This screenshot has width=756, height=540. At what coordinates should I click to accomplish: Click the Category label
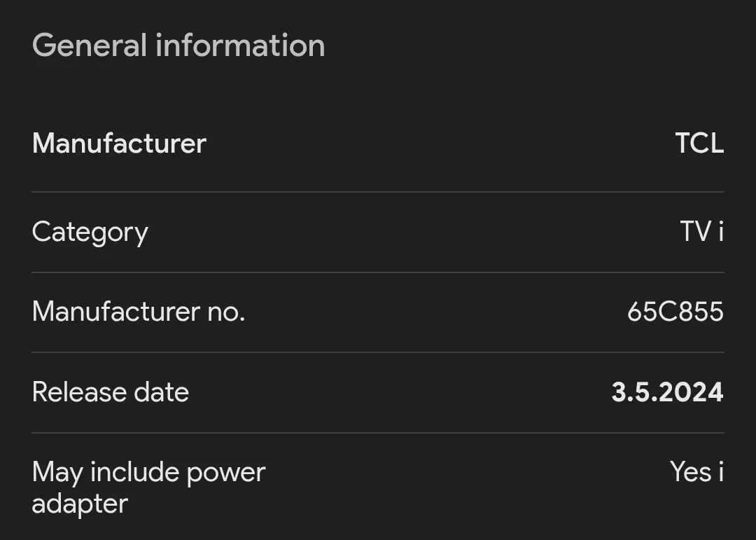[x=90, y=233]
